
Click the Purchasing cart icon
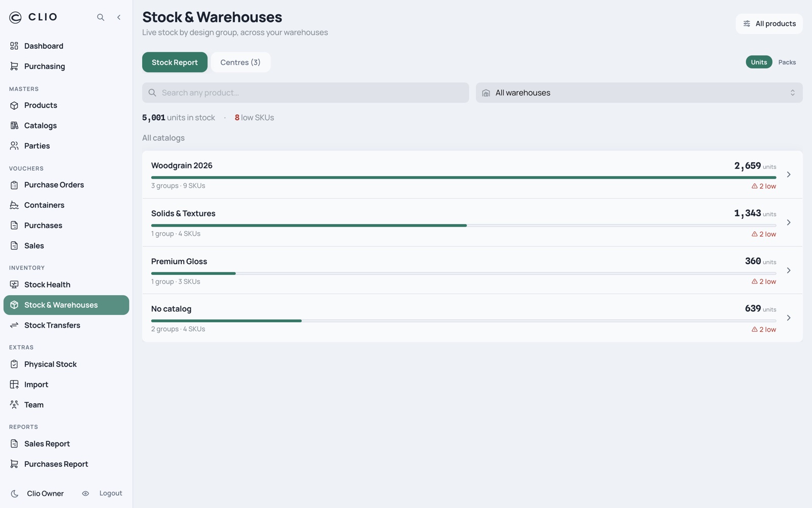coord(14,66)
